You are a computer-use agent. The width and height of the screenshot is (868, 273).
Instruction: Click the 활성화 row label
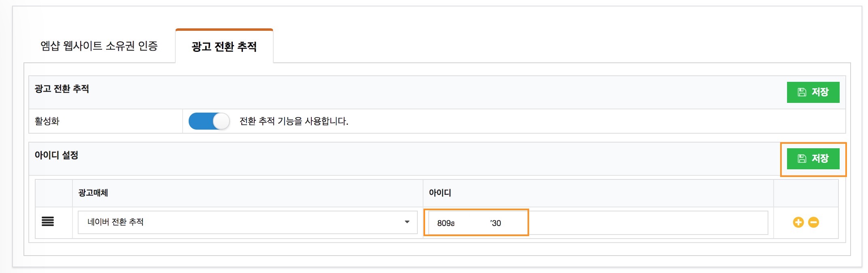(x=47, y=121)
